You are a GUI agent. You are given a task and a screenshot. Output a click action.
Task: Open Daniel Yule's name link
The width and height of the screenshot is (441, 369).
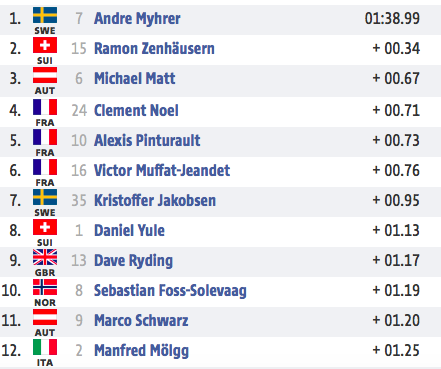point(129,230)
